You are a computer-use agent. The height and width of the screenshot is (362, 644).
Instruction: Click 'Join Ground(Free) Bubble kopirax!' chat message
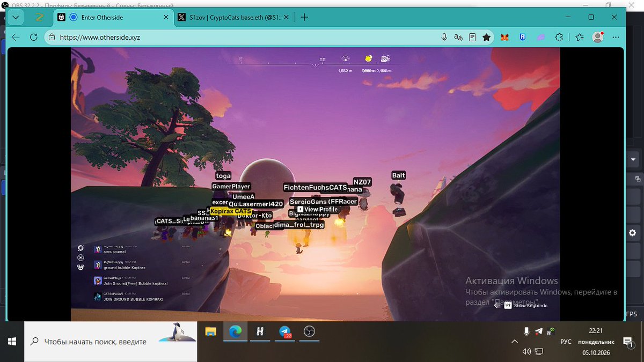[135, 283]
